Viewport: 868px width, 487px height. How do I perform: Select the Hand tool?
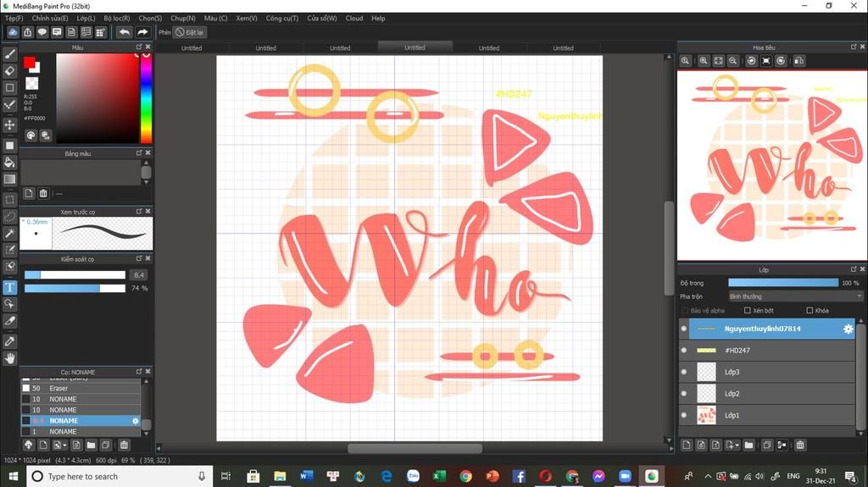(9, 358)
